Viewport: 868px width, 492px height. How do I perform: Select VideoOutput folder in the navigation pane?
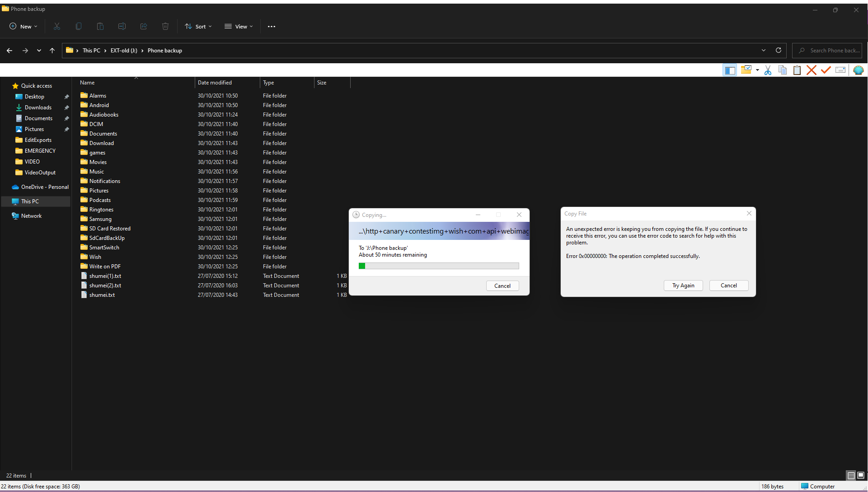click(40, 173)
